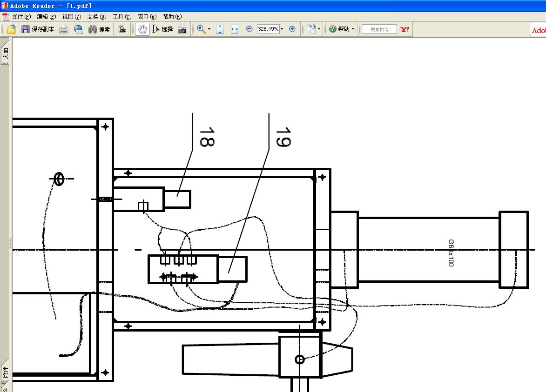Screen dimensions: 546x392
Task: Click the Adobe Reader title bar icon
Action: 4,6
